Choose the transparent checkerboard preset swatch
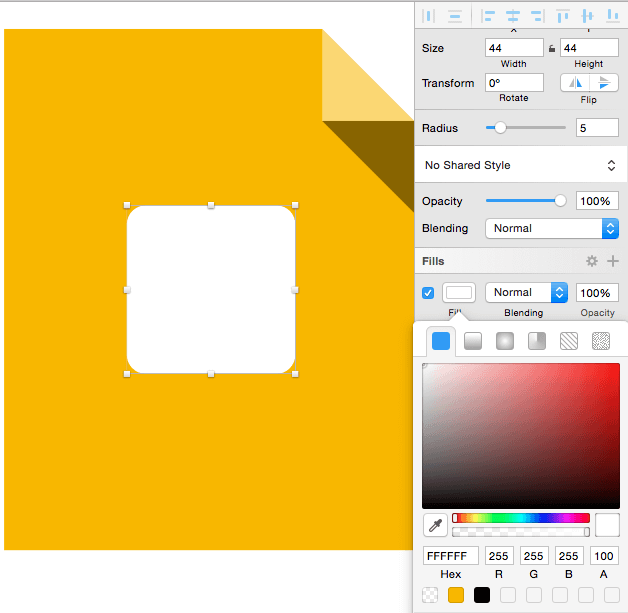 430,595
